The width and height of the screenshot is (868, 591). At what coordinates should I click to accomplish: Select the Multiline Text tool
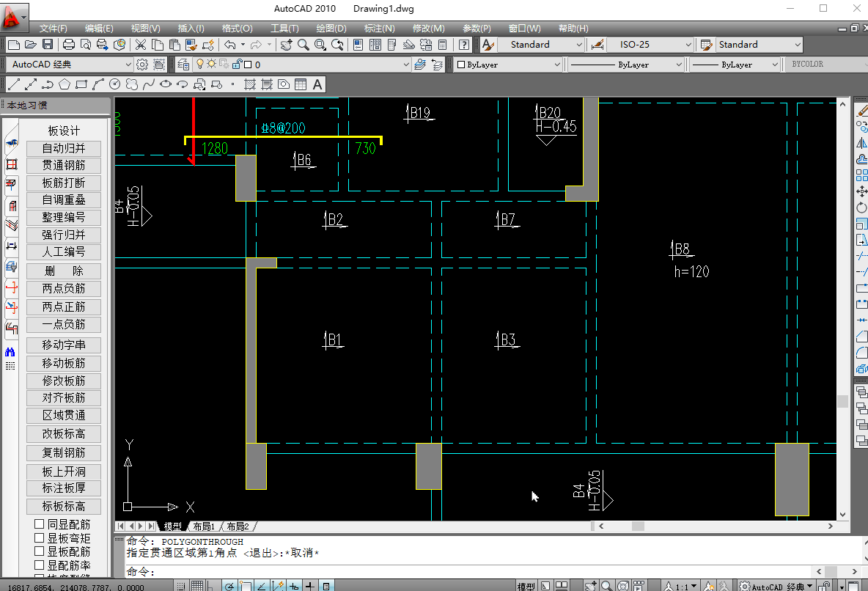[317, 84]
